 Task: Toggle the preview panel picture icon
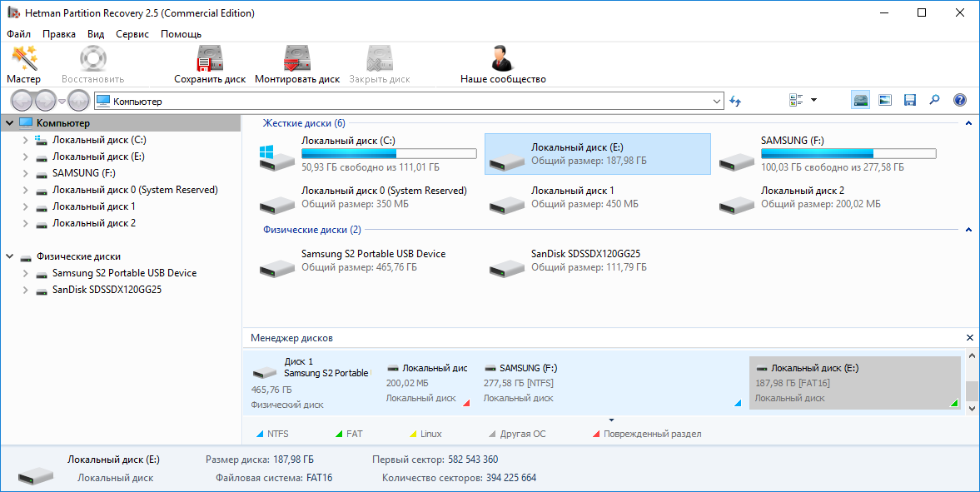885,101
